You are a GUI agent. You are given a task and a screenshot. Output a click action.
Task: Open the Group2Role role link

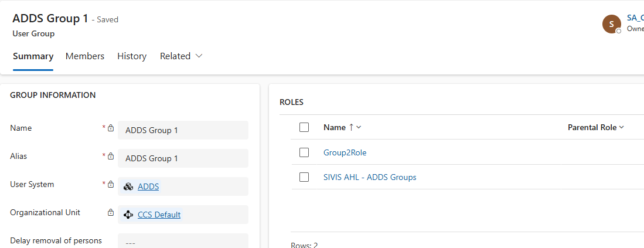[x=345, y=152]
